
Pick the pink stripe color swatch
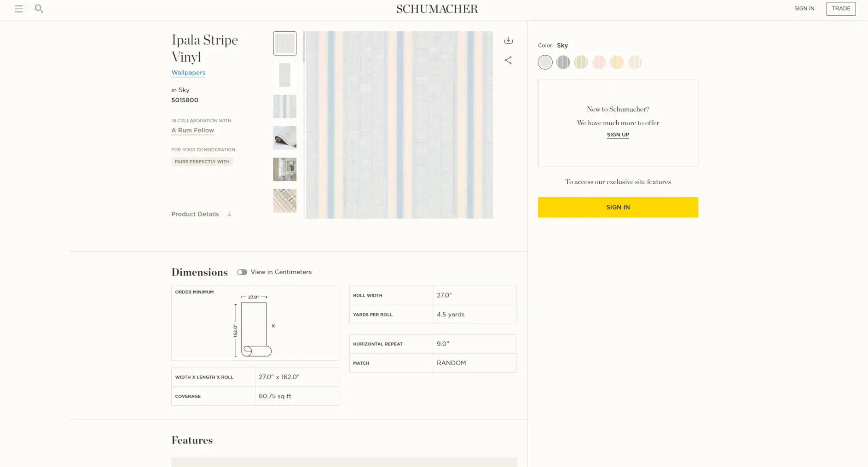pos(599,62)
